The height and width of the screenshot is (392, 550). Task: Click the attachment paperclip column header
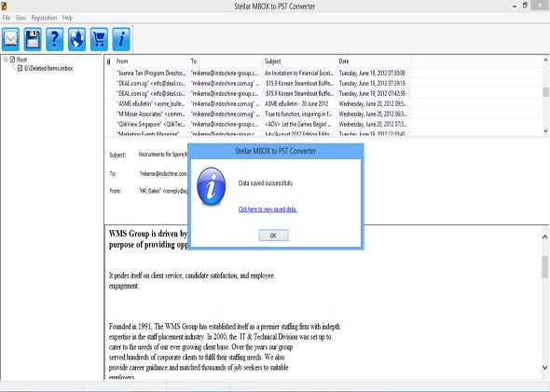pos(109,61)
